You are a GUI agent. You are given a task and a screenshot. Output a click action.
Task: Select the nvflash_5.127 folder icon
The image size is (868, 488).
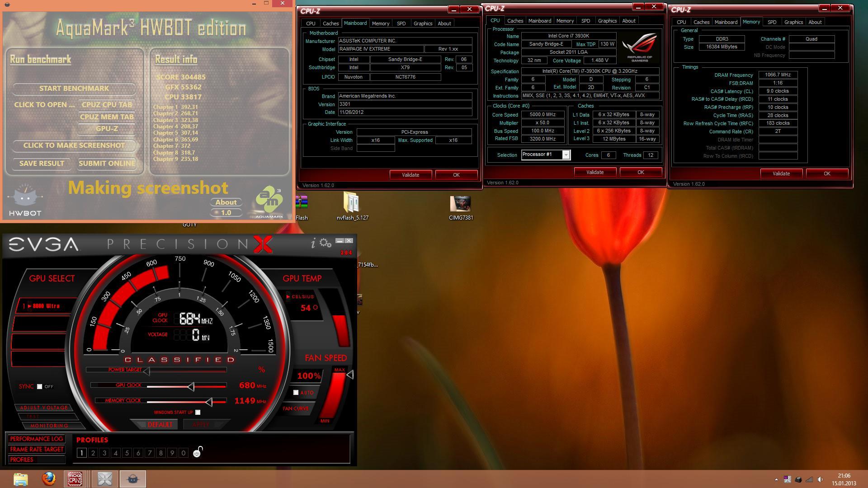pyautogui.click(x=353, y=206)
